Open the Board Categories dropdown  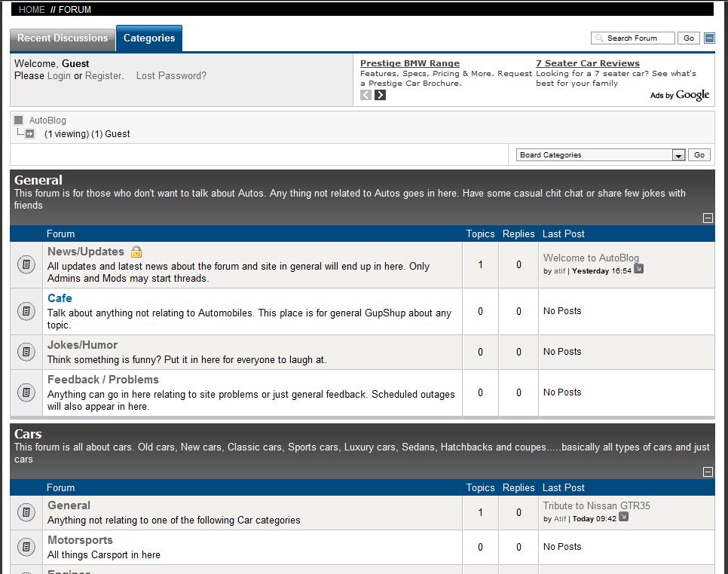pos(678,155)
